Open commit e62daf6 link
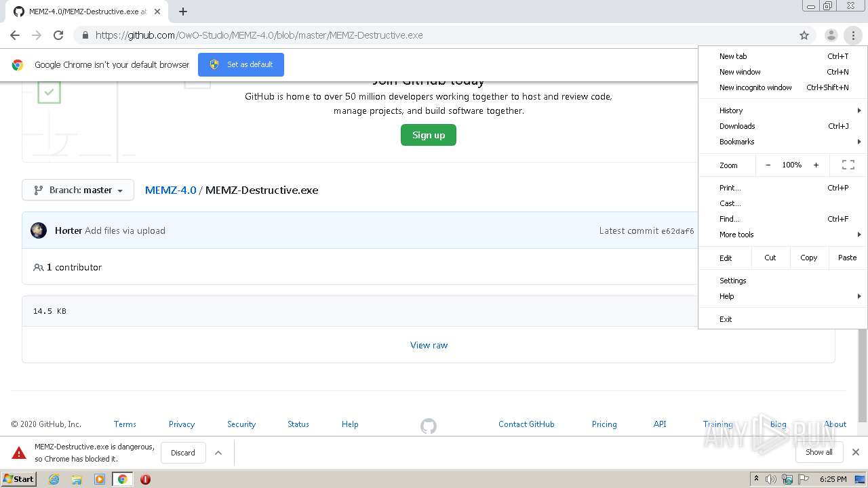This screenshot has width=868, height=488. click(x=677, y=231)
